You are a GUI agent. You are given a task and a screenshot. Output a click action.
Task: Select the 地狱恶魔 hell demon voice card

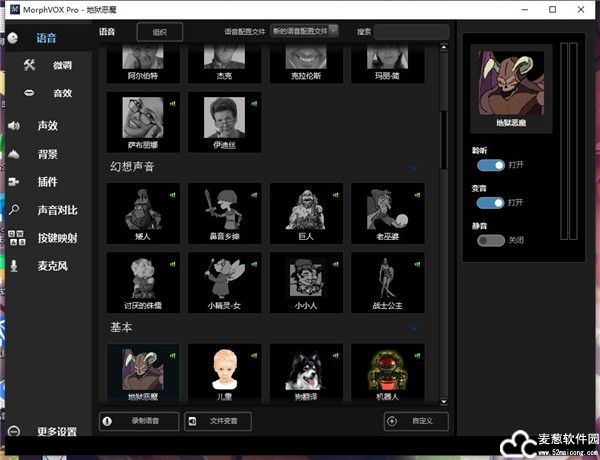pyautogui.click(x=143, y=373)
